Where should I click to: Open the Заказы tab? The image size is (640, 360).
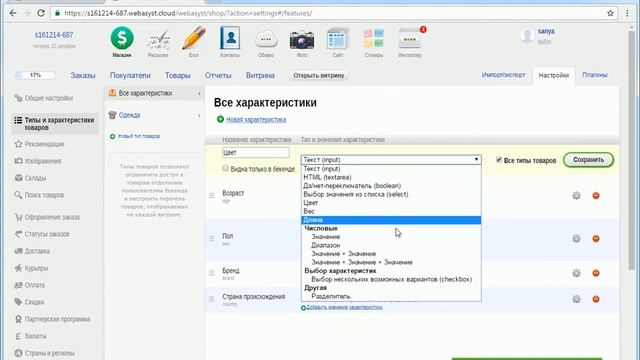(x=83, y=76)
